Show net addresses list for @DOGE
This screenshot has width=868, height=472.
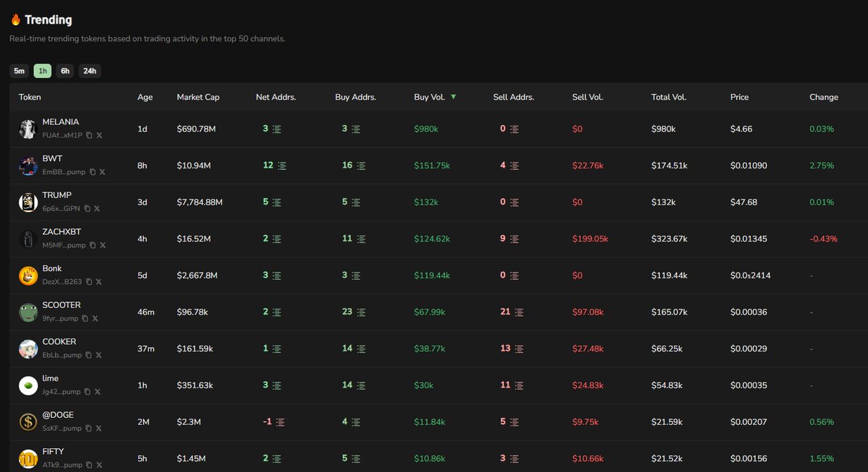pos(280,422)
